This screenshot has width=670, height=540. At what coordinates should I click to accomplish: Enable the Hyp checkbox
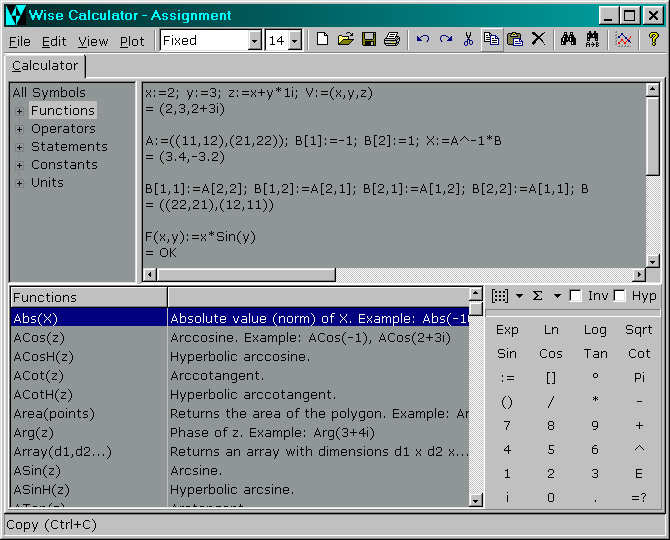(619, 296)
